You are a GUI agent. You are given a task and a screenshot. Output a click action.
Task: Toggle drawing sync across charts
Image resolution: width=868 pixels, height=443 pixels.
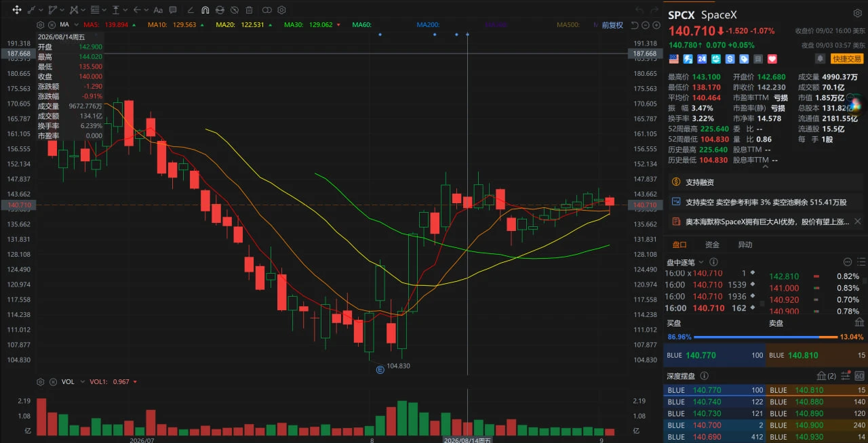(220, 10)
